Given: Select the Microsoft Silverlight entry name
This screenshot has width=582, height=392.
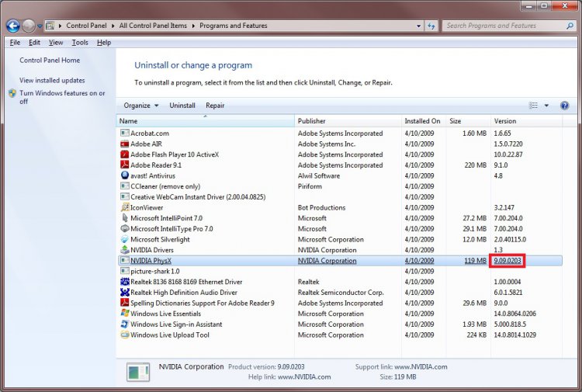Looking at the screenshot, I should (x=160, y=239).
